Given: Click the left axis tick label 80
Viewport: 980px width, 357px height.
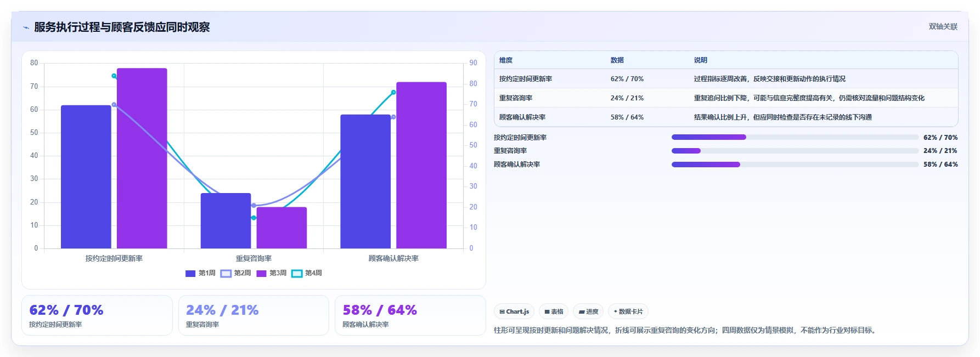Looking at the screenshot, I should (x=34, y=63).
